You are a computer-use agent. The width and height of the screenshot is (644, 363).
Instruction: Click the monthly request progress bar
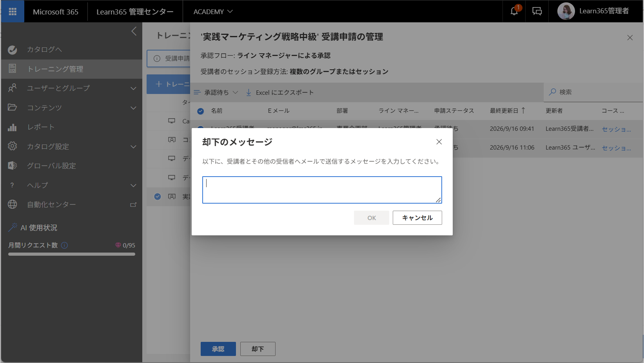pyautogui.click(x=72, y=254)
